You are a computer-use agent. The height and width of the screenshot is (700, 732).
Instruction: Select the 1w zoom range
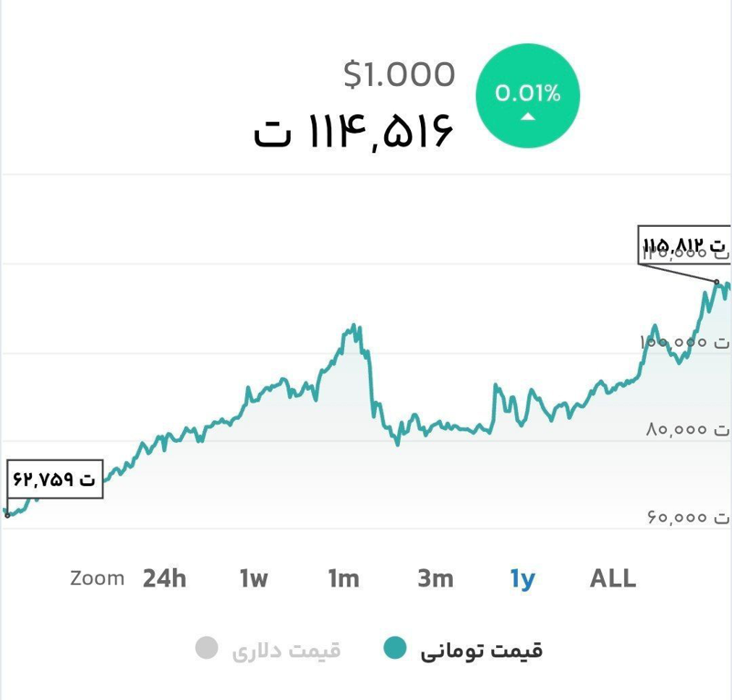[x=253, y=578]
